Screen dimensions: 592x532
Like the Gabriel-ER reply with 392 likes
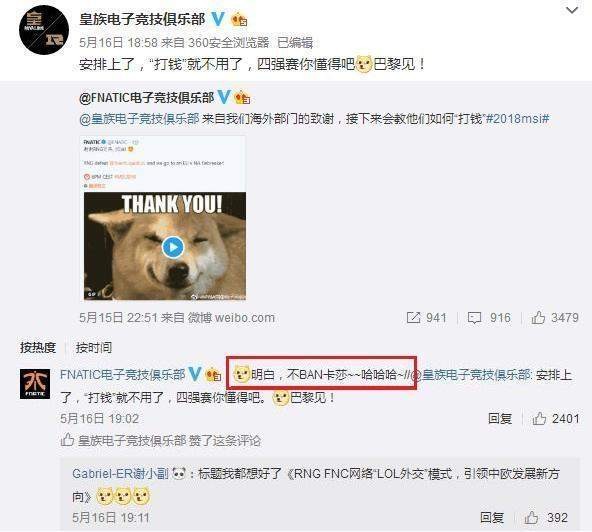click(531, 517)
